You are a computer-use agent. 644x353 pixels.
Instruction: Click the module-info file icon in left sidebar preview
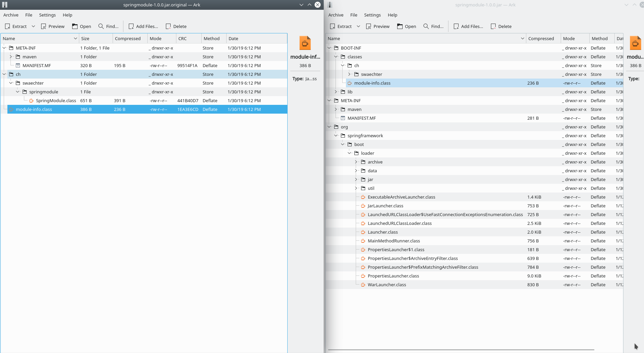coord(305,43)
